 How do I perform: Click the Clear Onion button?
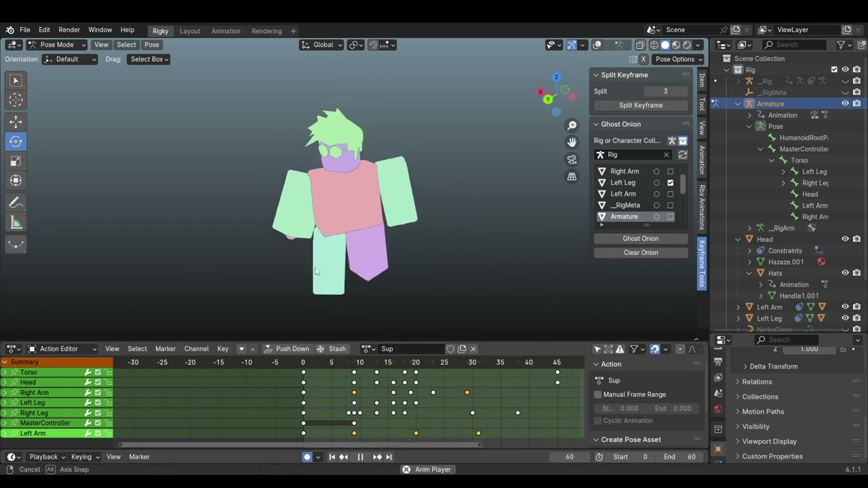pos(640,253)
